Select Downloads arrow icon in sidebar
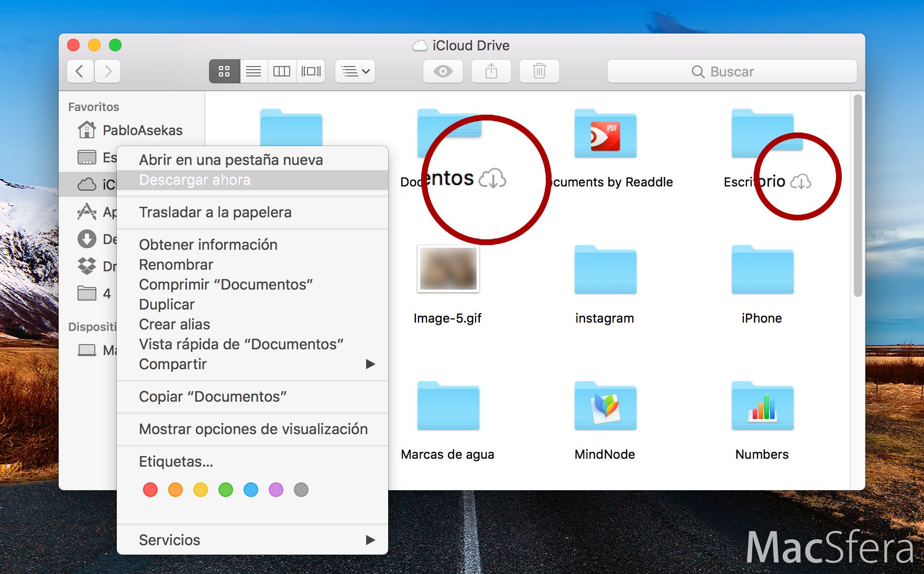 (87, 239)
